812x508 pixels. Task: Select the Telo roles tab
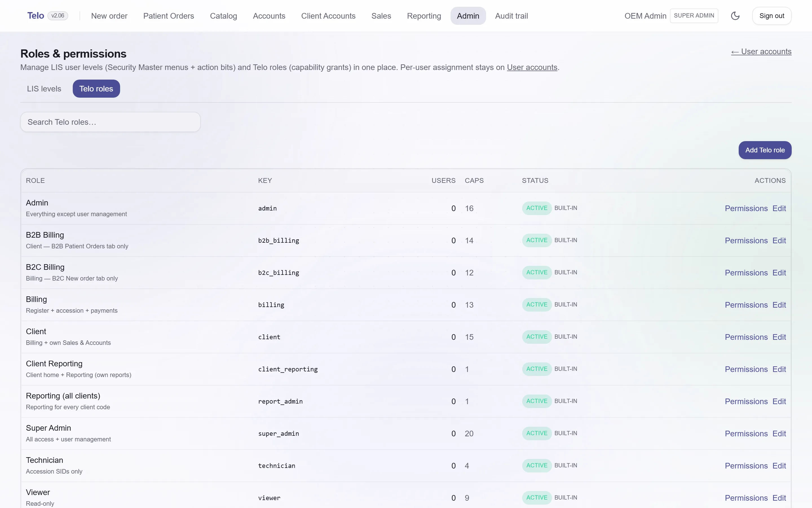96,89
